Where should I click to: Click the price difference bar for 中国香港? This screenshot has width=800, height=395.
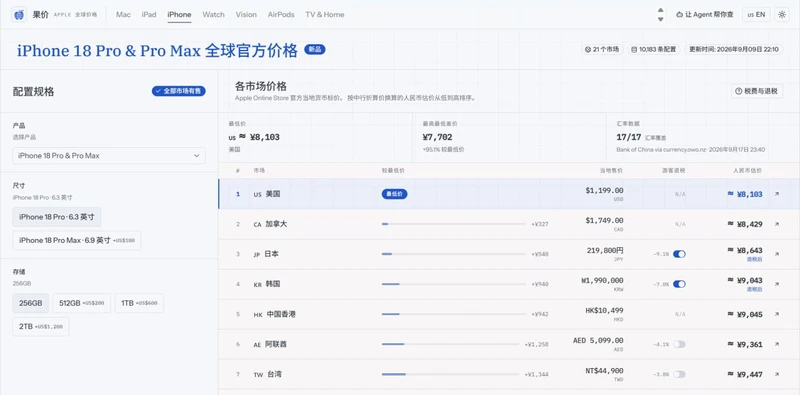click(x=453, y=314)
